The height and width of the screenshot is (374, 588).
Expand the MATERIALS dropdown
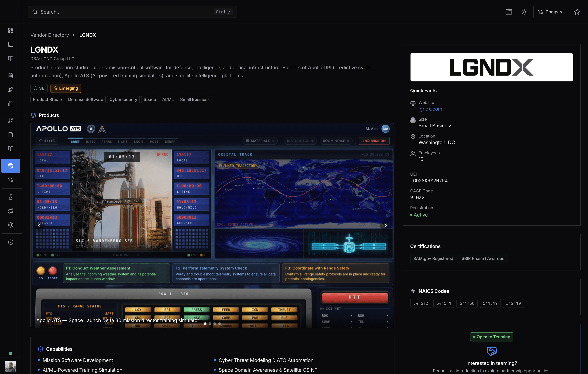coord(260,141)
